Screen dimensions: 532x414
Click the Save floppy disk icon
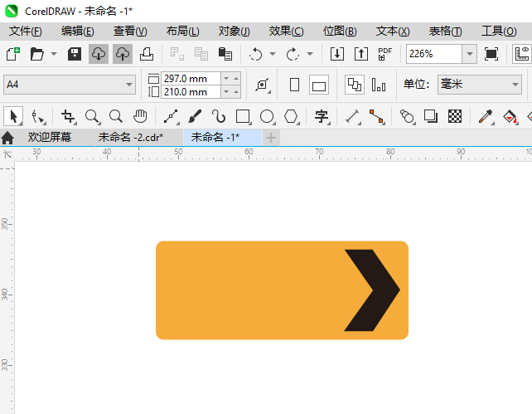click(75, 54)
